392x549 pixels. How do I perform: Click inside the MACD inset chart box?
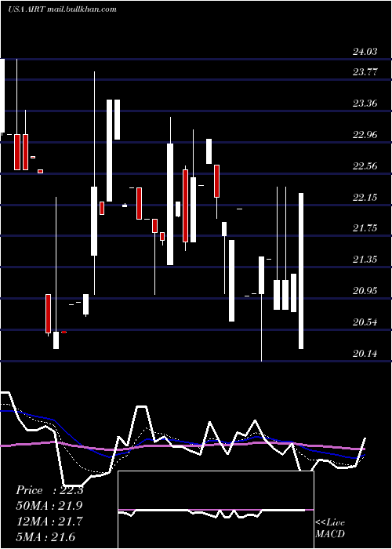[x=216, y=510]
